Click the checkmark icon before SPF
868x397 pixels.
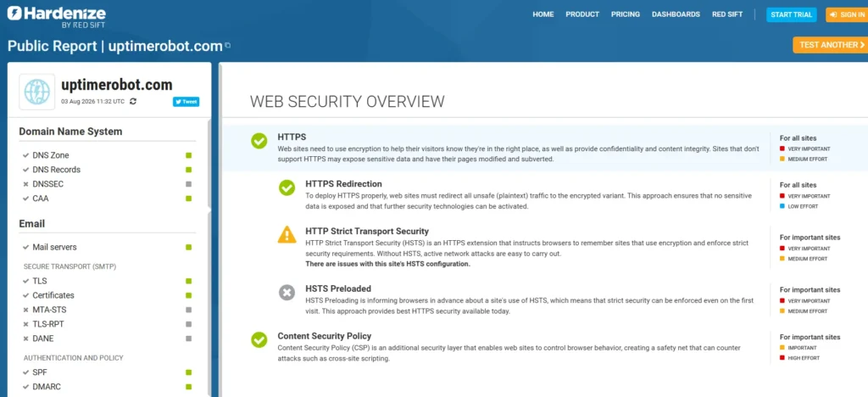click(25, 372)
